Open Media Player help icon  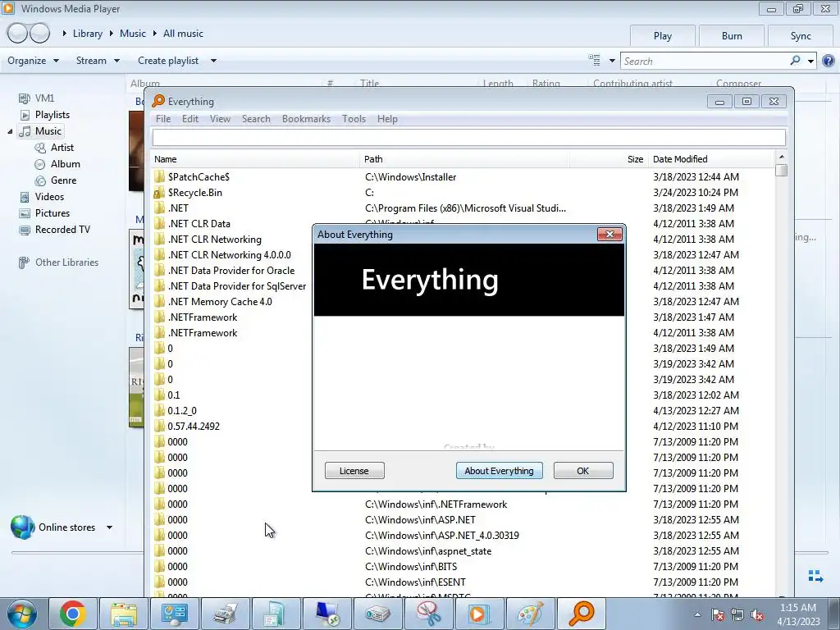(829, 61)
